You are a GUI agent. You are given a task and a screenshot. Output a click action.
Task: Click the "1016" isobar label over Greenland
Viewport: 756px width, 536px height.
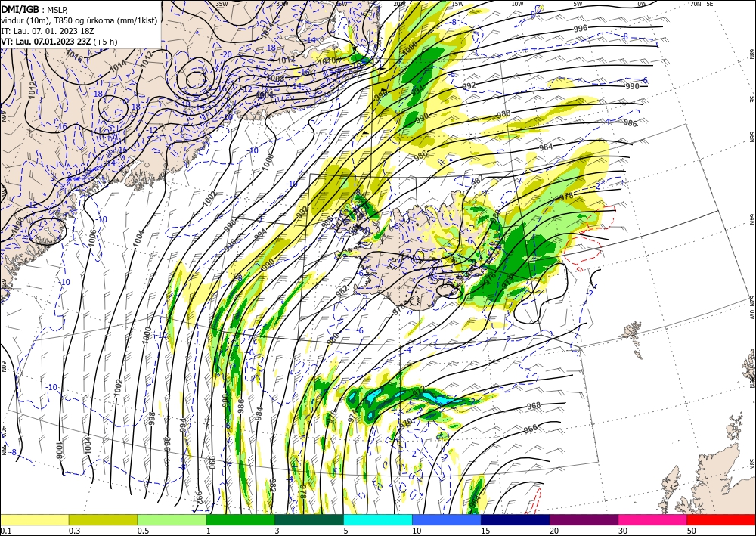click(73, 55)
